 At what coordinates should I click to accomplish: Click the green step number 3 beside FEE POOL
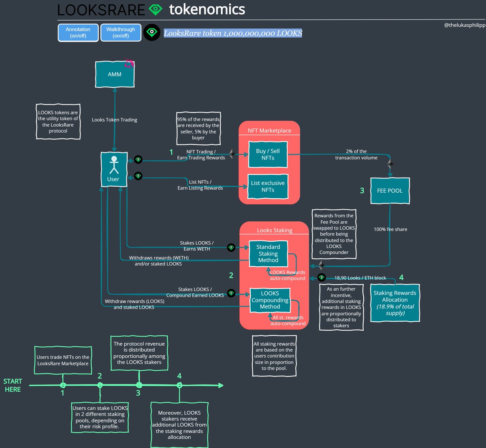pyautogui.click(x=362, y=191)
